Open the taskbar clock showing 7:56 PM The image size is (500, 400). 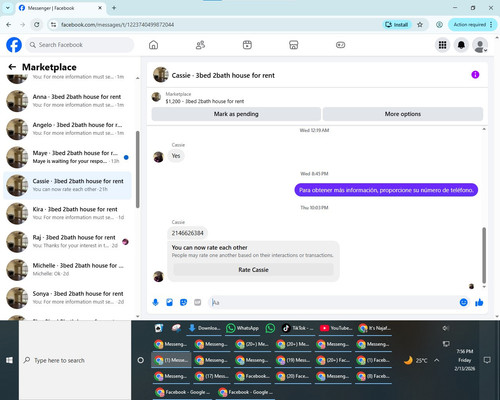click(x=465, y=360)
